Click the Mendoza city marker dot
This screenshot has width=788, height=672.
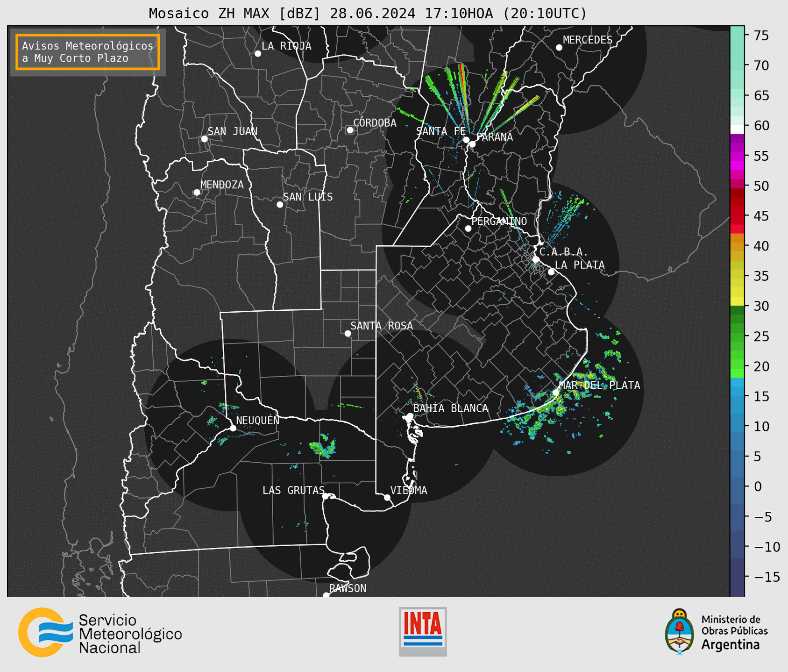[197, 193]
